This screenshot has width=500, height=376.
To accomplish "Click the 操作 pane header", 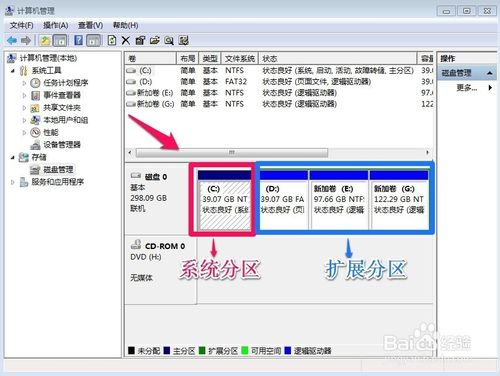I will (x=467, y=59).
